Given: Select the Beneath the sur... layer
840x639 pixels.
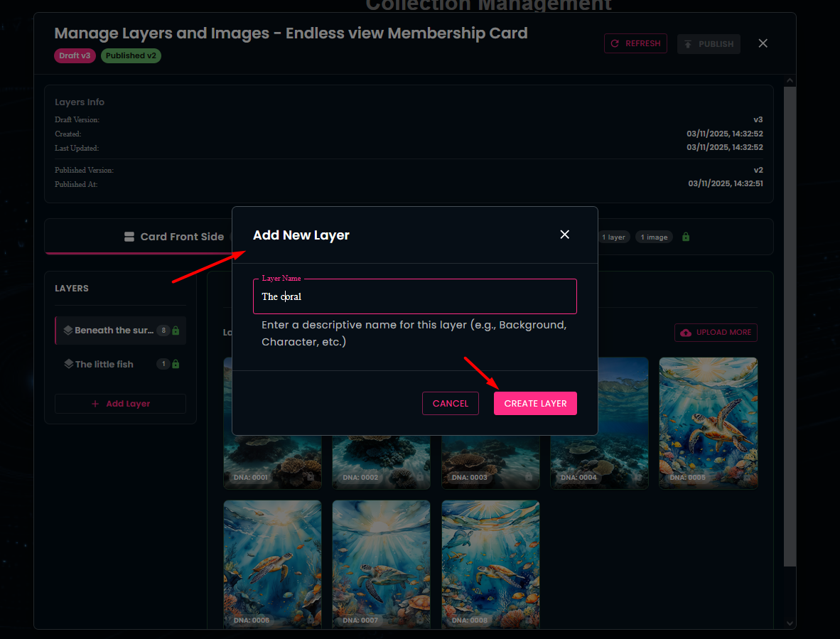Looking at the screenshot, I should click(114, 331).
